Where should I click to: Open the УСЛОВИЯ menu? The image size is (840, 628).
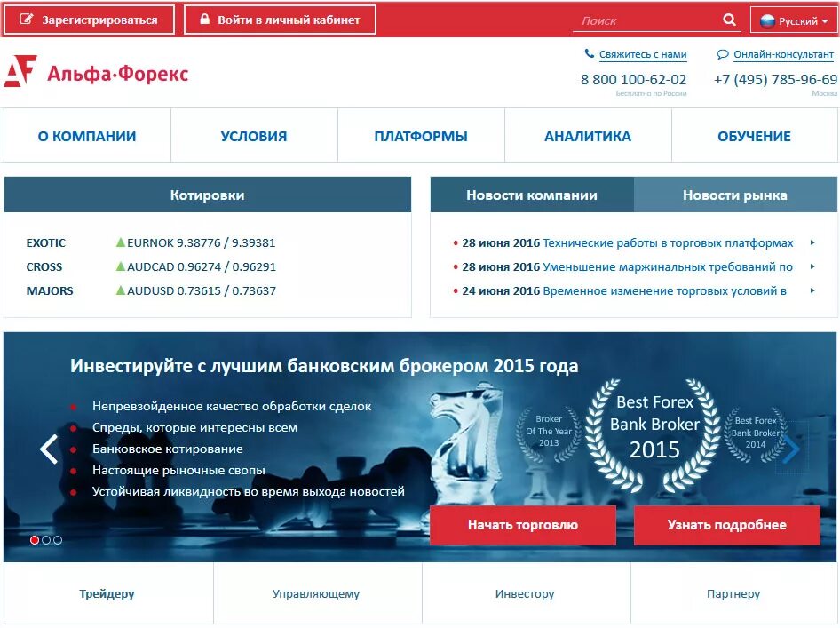(x=254, y=136)
